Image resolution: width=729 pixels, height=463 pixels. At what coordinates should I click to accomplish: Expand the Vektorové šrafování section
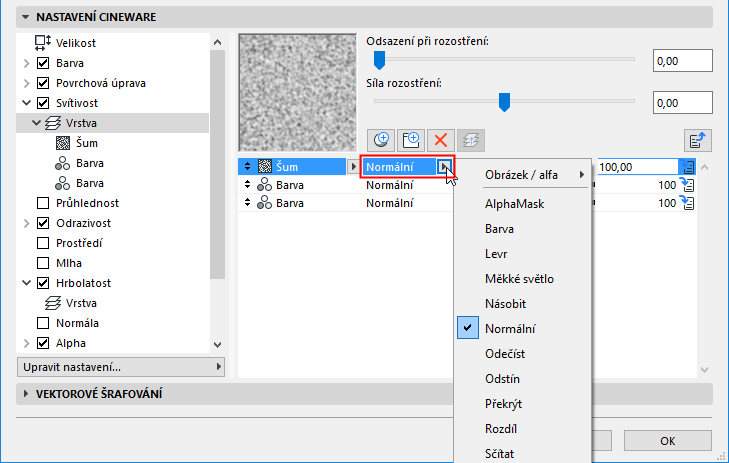tap(26, 394)
